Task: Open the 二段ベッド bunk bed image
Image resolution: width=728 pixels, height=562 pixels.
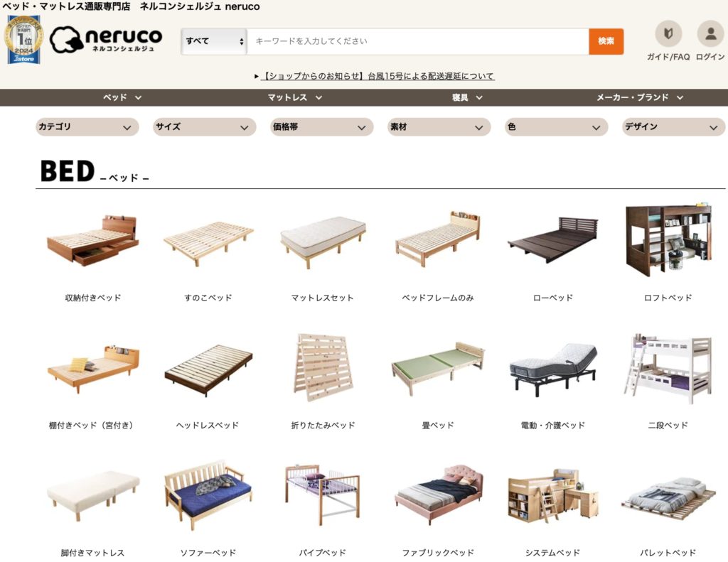Action: tap(668, 369)
